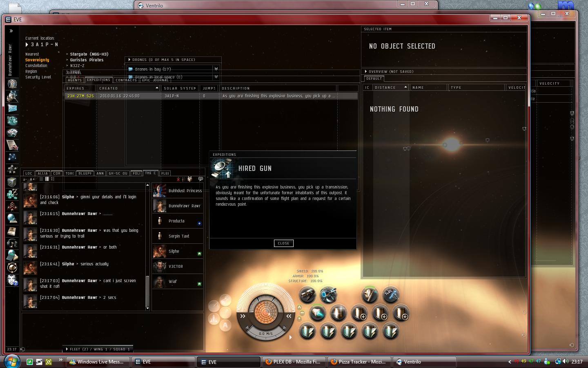Click the decrease speed arrow on HUD
Screen dimensions: 588x368
click(247, 328)
